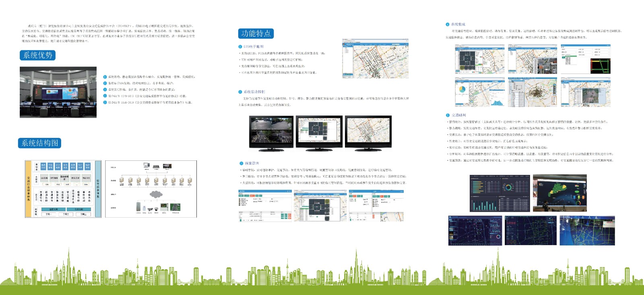Click numbered bullet beside 系统集成 heading

coord(447,25)
